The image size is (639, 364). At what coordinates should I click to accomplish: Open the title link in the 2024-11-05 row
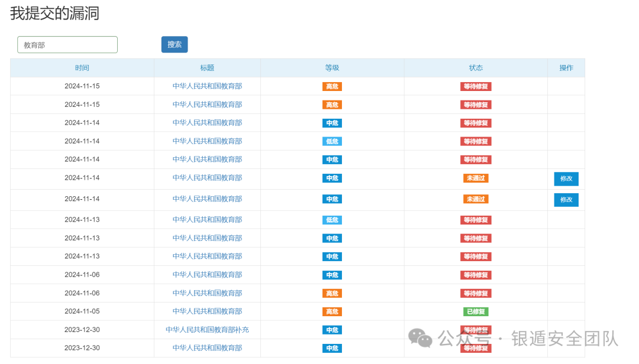click(x=207, y=311)
